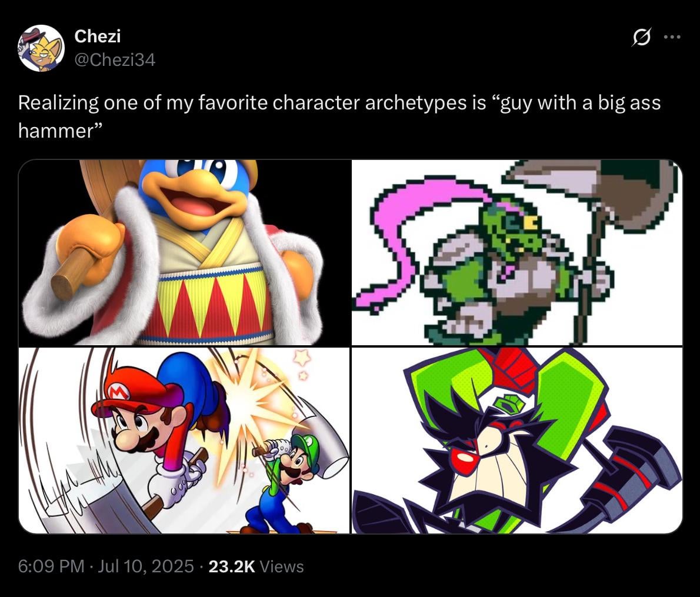The height and width of the screenshot is (597, 700).
Task: View the 23.2K Views count
Action: click(x=256, y=566)
